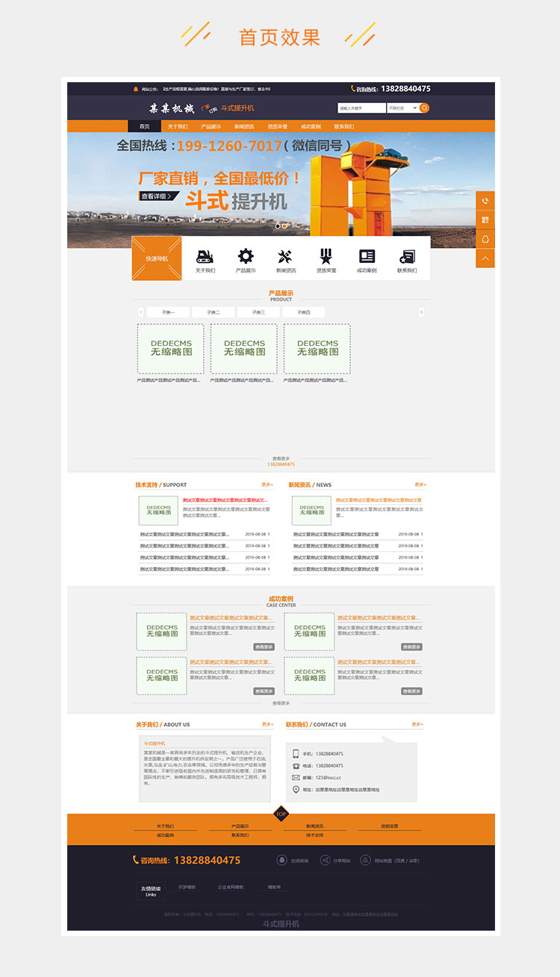Open the 首页 navigation tab
Image resolution: width=560 pixels, height=977 pixels.
[144, 126]
